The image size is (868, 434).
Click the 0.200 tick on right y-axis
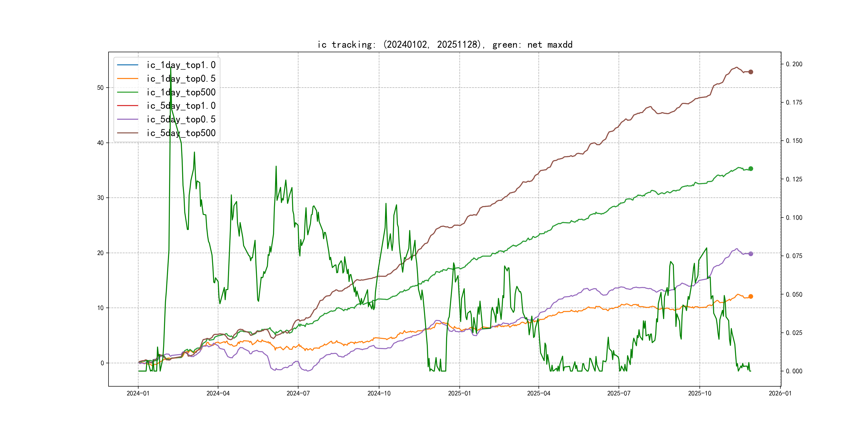click(x=794, y=64)
